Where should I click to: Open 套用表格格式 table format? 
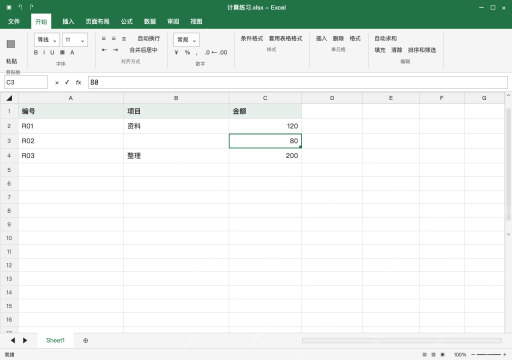point(286,39)
